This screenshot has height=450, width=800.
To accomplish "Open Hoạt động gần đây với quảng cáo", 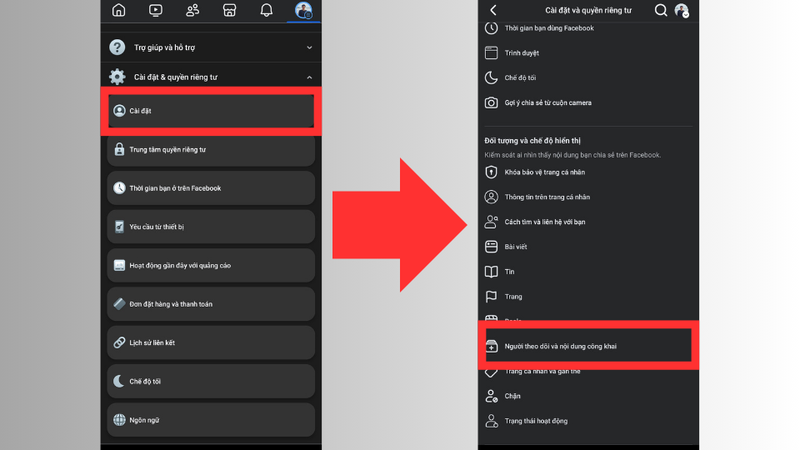I will tap(211, 265).
